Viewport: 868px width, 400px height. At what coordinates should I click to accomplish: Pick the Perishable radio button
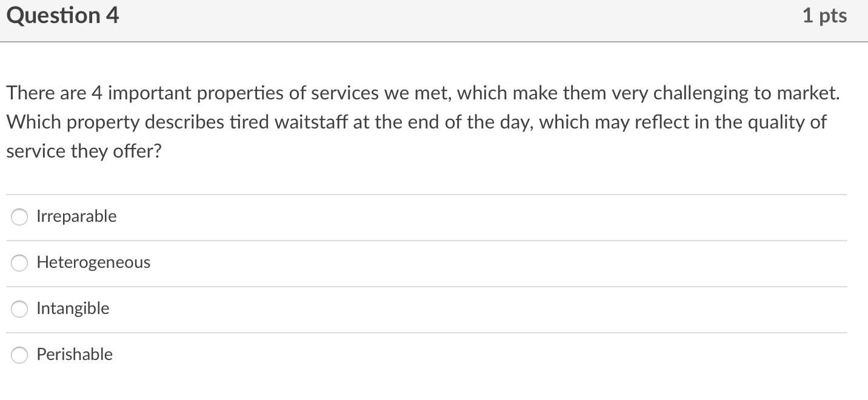(x=19, y=355)
